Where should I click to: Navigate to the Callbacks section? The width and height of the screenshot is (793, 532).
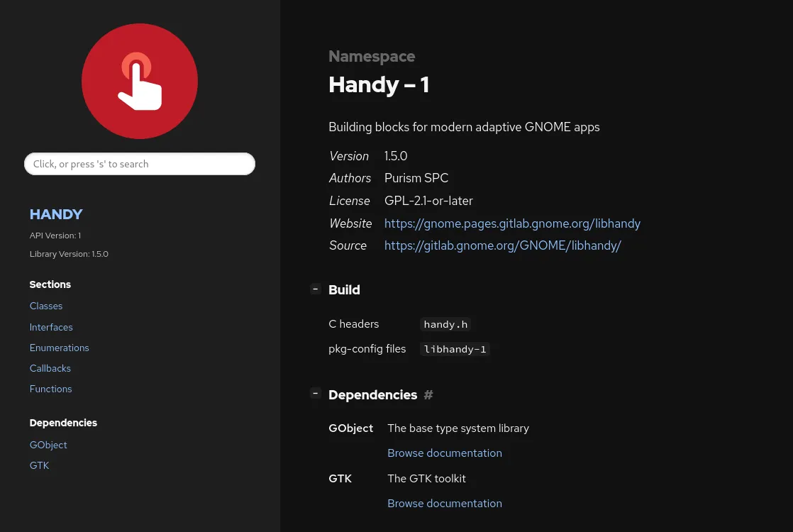[50, 368]
